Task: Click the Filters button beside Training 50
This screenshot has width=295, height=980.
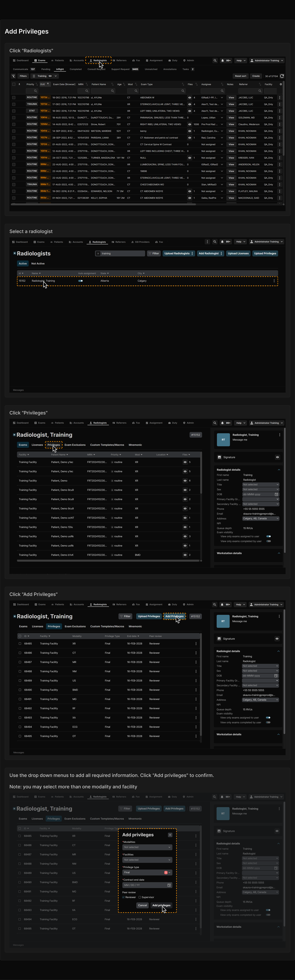Action: [x=23, y=76]
